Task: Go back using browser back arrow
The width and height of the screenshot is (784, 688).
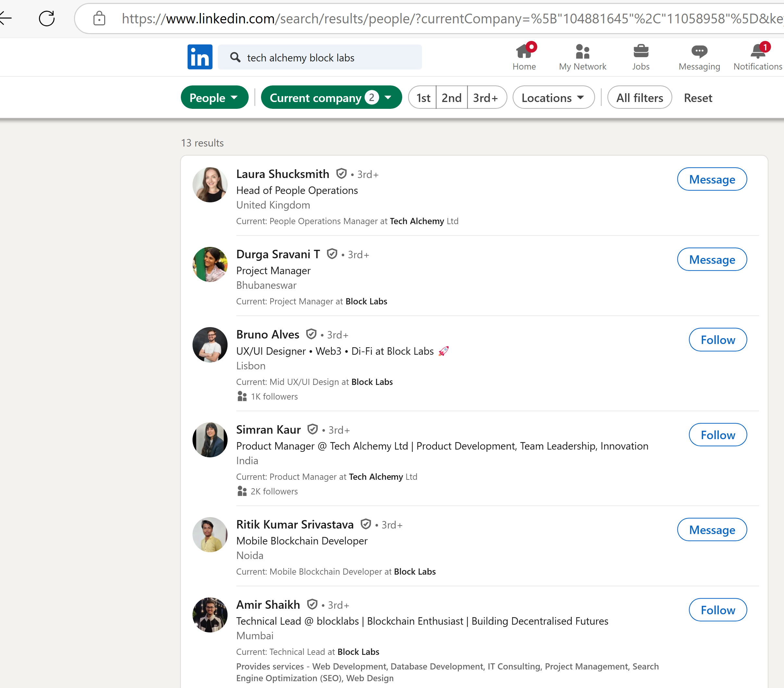Action: (6, 18)
